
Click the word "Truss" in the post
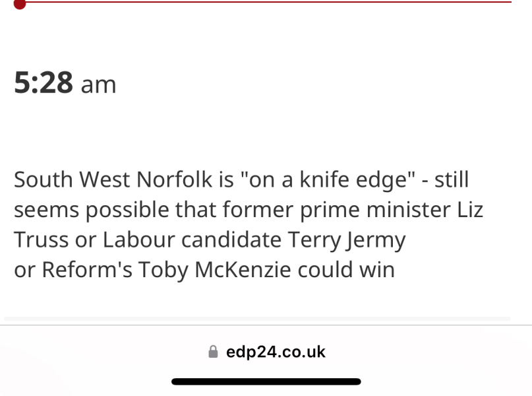41,240
